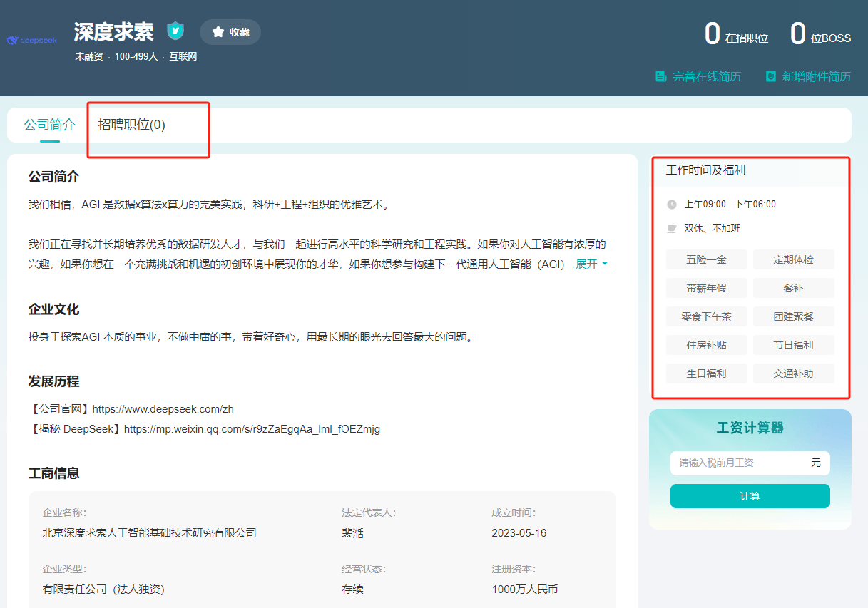Click the 工资计算器 heading
The height and width of the screenshot is (608, 868).
pos(750,428)
